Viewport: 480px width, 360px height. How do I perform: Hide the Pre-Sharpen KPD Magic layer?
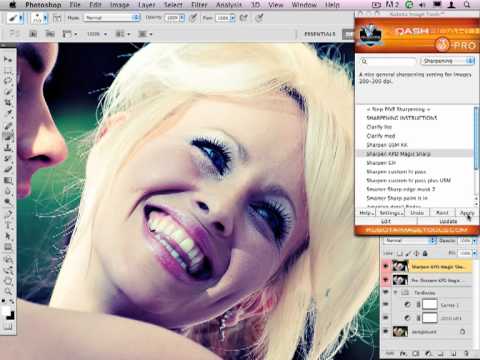[386, 280]
